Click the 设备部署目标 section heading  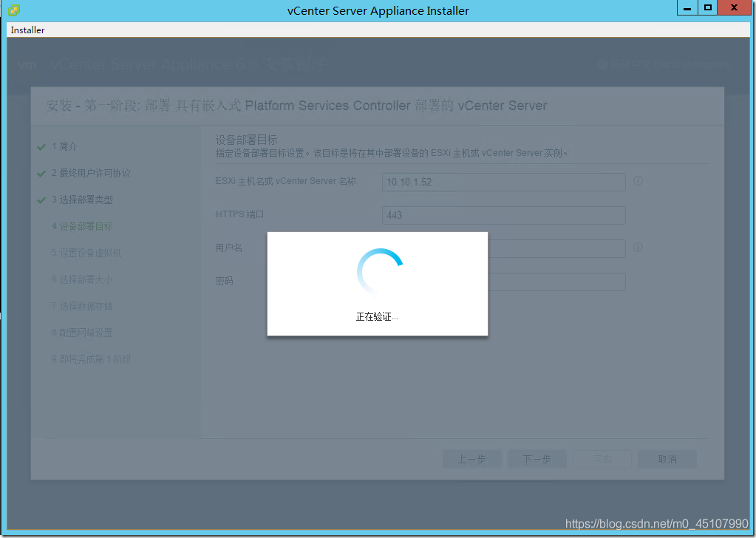[246, 140]
